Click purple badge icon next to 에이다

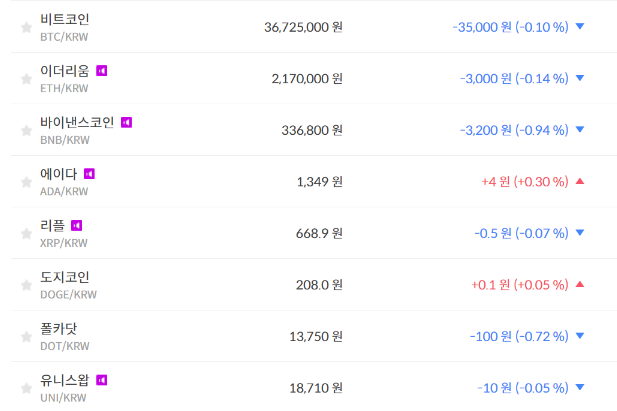(x=89, y=174)
